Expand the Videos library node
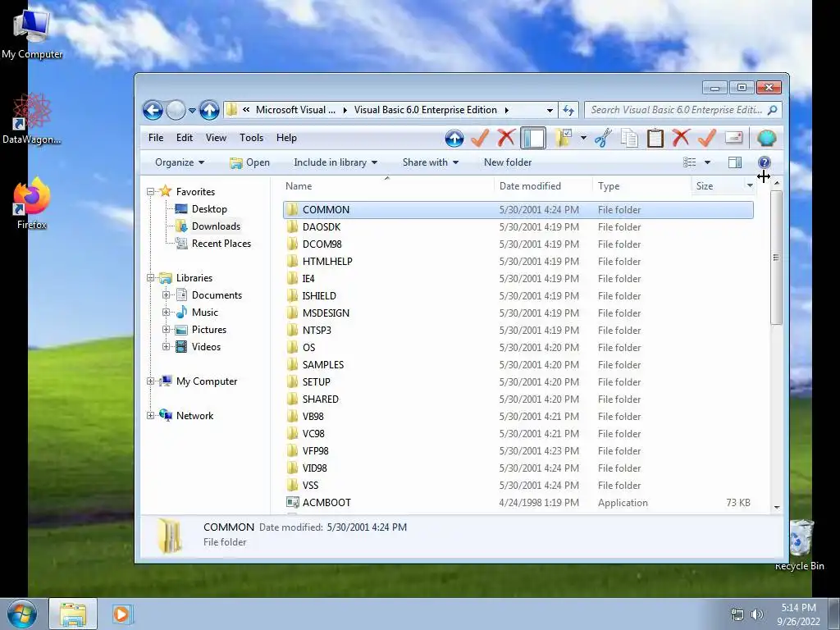 click(166, 347)
